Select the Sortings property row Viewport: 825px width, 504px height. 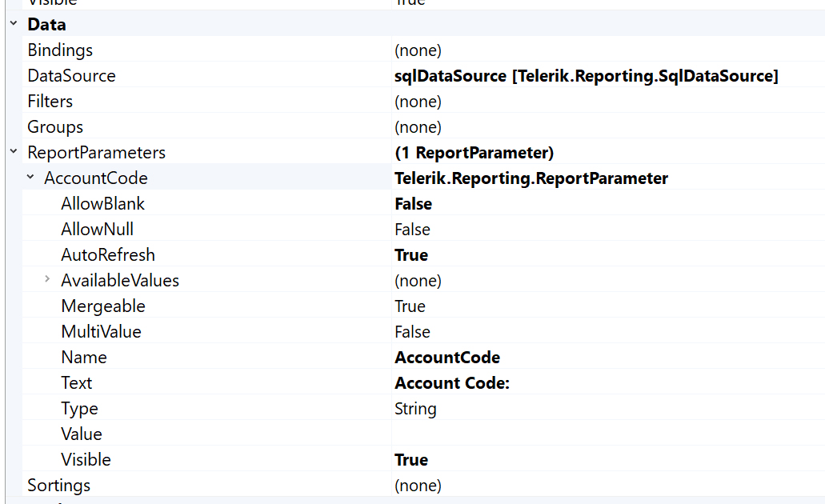59,486
